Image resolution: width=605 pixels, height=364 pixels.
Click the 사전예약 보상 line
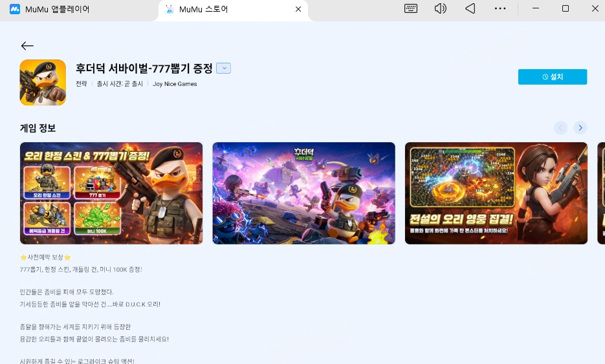(x=45, y=257)
